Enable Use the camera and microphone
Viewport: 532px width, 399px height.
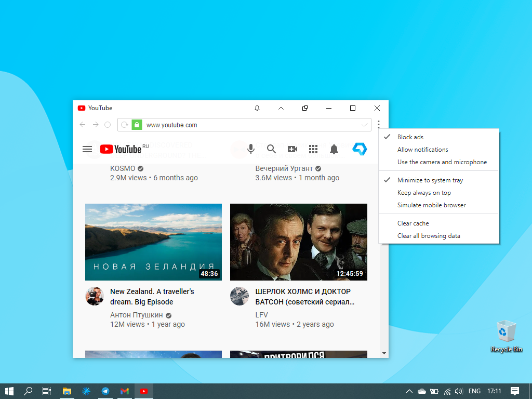click(439, 162)
